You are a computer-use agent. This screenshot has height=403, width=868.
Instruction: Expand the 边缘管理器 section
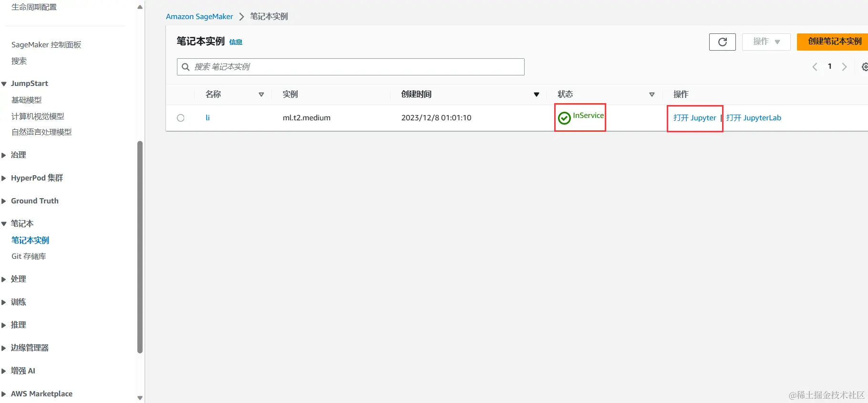[4, 348]
